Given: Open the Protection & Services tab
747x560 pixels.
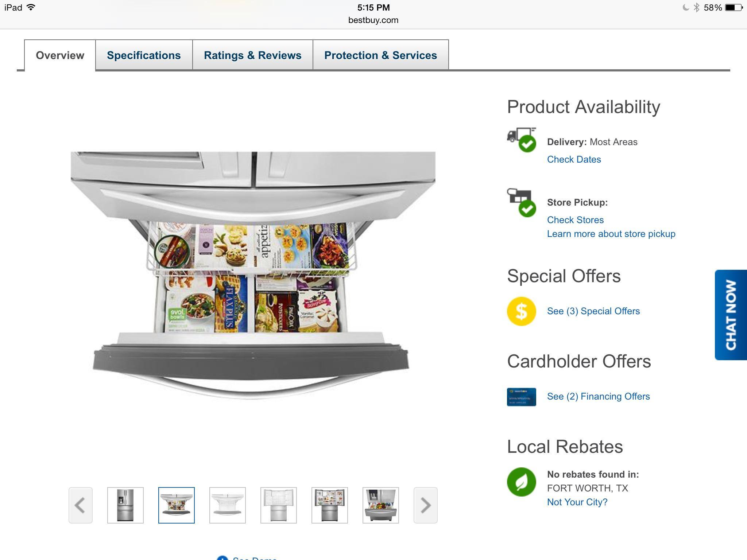Looking at the screenshot, I should pyautogui.click(x=381, y=55).
